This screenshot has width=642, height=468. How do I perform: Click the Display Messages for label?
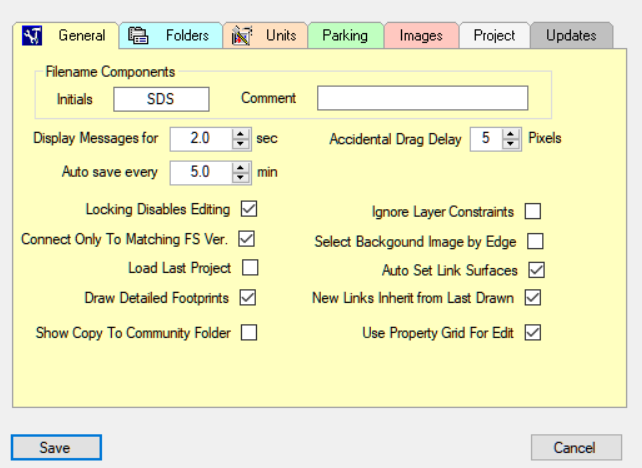click(x=95, y=138)
